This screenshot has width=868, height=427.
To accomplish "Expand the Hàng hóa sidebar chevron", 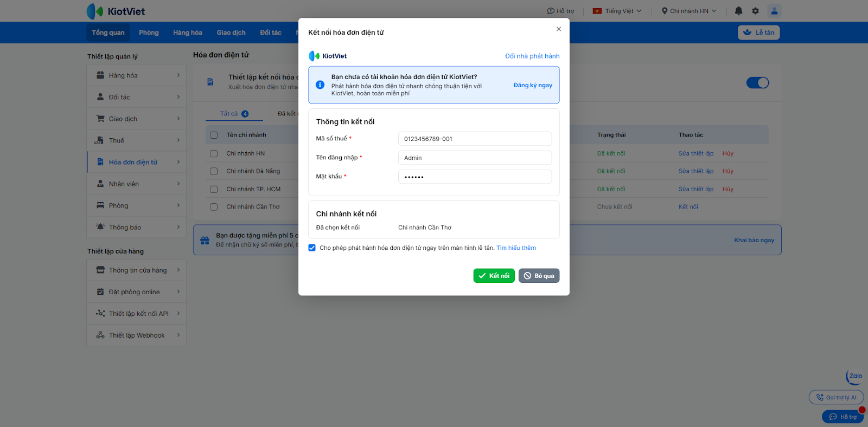I will [178, 75].
